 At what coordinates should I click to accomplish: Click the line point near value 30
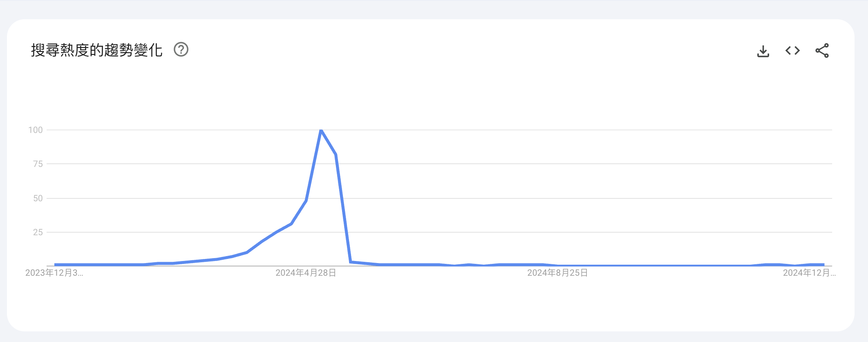pos(291,224)
